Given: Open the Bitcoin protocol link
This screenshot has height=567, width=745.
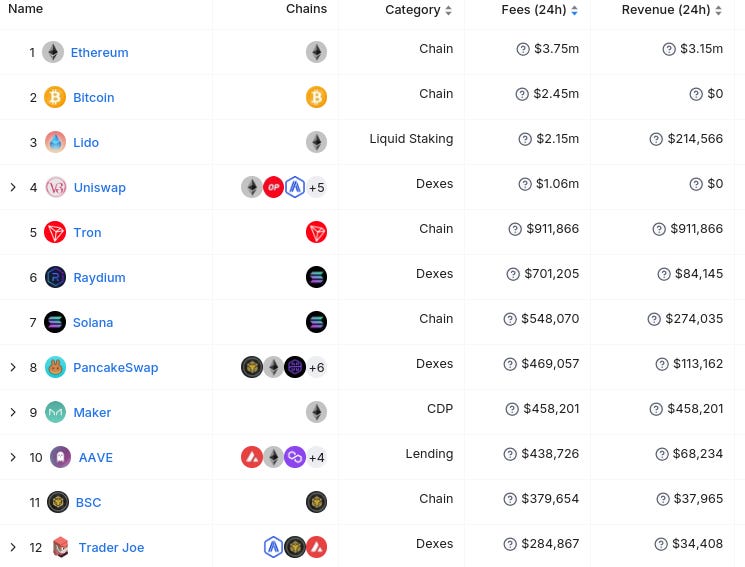Looking at the screenshot, I should 94,97.
